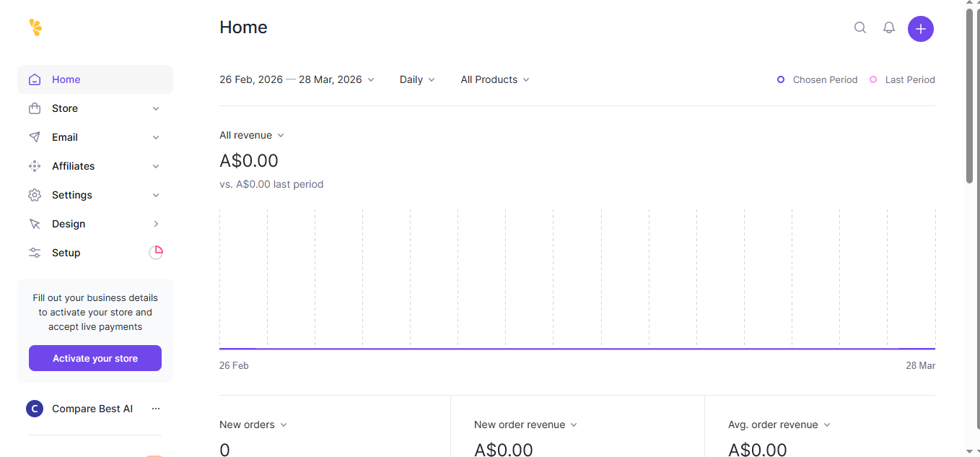The width and height of the screenshot is (980, 457).
Task: Click the Settings gear icon in sidebar
Action: coord(35,195)
